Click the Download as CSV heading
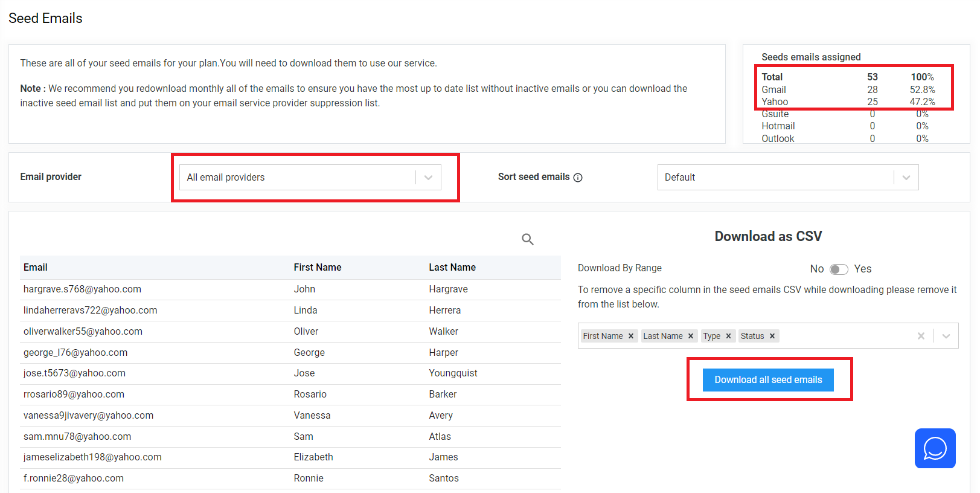 point(768,236)
